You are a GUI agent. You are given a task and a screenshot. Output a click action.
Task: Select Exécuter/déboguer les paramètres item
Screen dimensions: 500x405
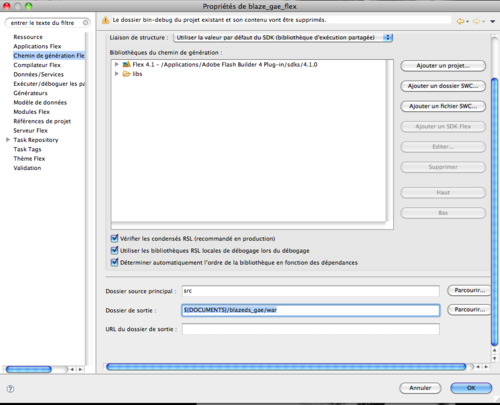(x=49, y=84)
